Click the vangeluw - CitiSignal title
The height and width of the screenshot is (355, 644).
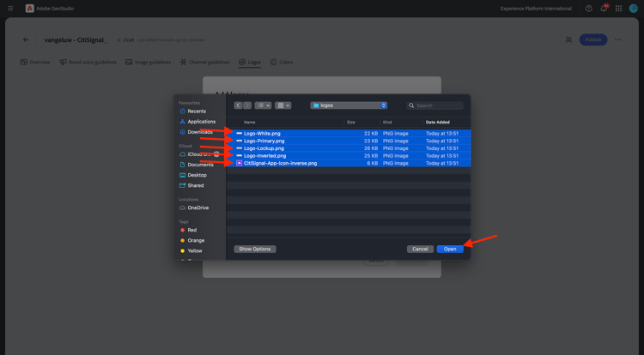pos(76,39)
